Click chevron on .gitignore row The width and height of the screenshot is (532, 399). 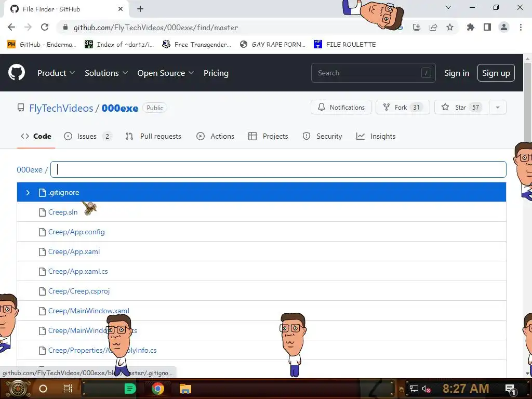pos(28,193)
